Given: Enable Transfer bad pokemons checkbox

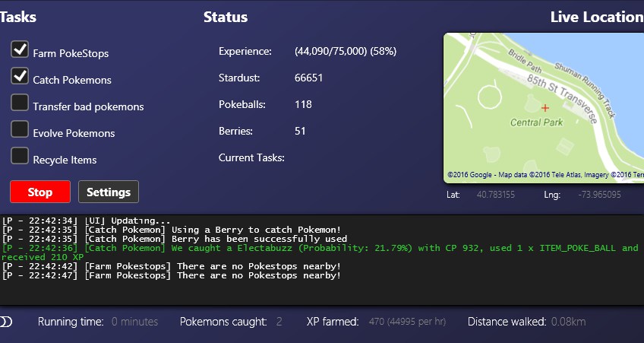Looking at the screenshot, I should 20,103.
